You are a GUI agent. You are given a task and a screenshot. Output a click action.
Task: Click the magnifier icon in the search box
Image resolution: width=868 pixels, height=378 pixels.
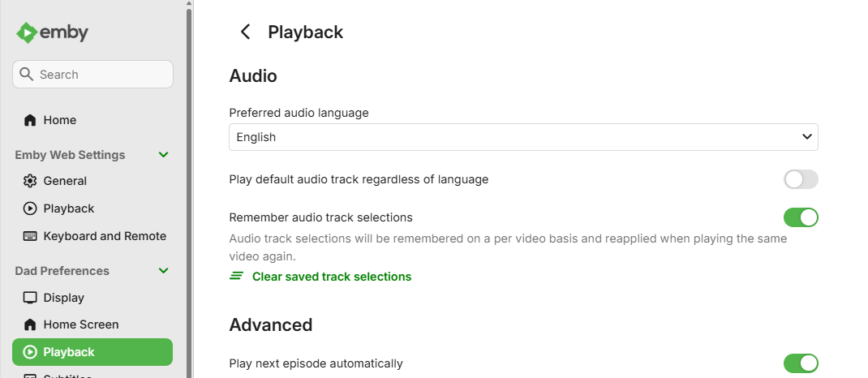[26, 74]
